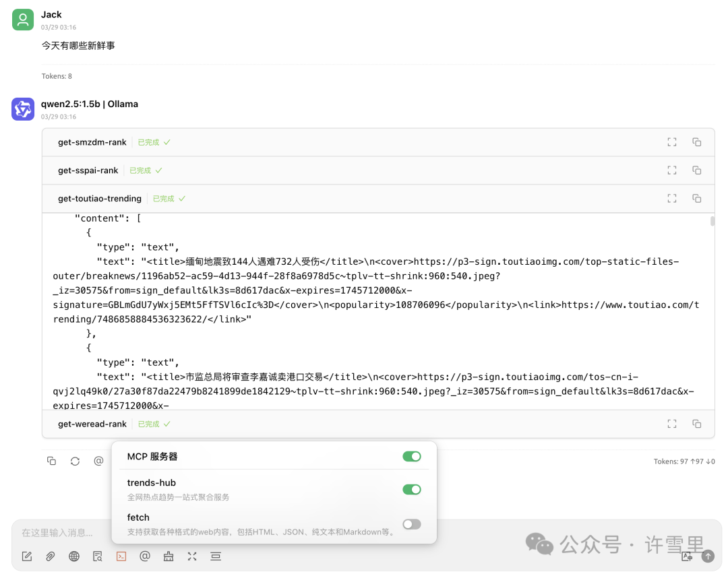
Task: Turn off the MCP 服务器 master switch
Action: click(x=412, y=457)
